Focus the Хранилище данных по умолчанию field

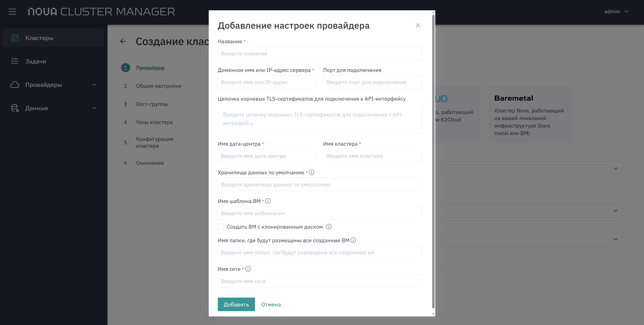point(320,184)
